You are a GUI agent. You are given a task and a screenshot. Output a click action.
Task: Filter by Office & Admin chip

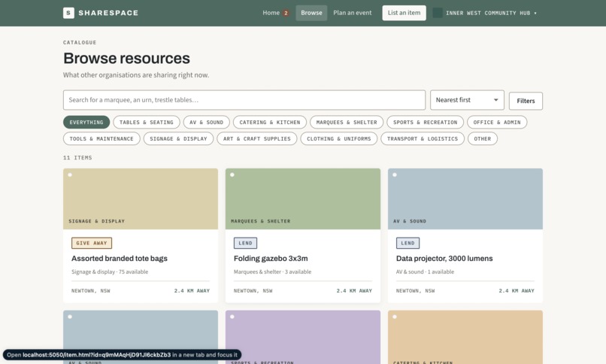pos(497,122)
